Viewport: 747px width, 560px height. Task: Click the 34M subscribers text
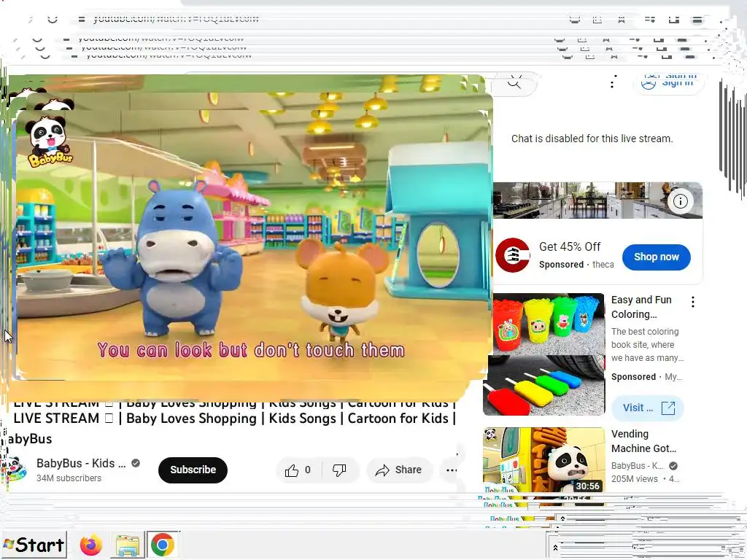click(69, 478)
